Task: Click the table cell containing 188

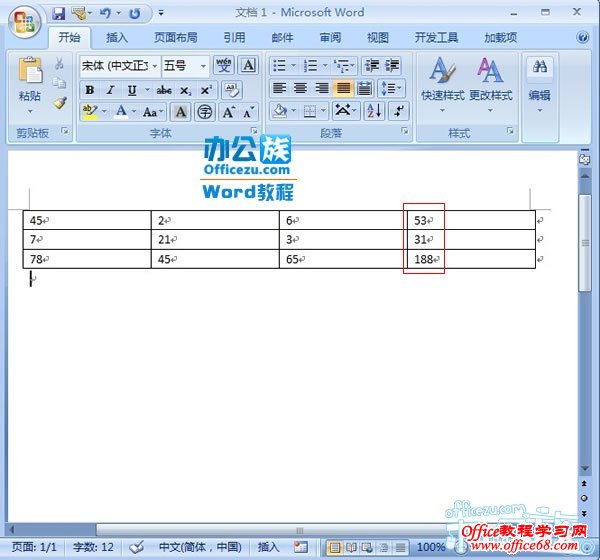Action: [x=468, y=259]
